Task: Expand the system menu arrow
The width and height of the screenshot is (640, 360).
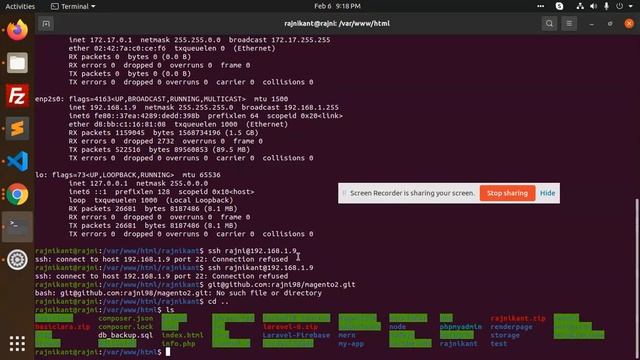Action: [631, 6]
